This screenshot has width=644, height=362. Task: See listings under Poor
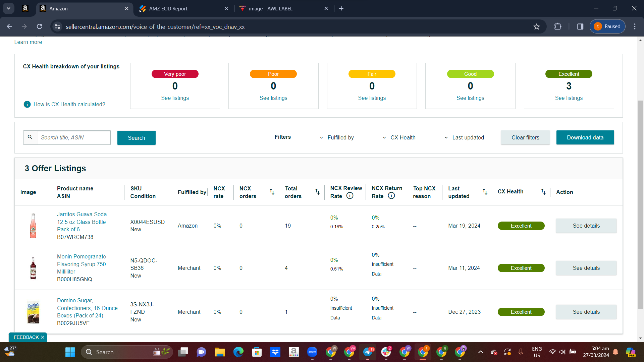(x=273, y=98)
